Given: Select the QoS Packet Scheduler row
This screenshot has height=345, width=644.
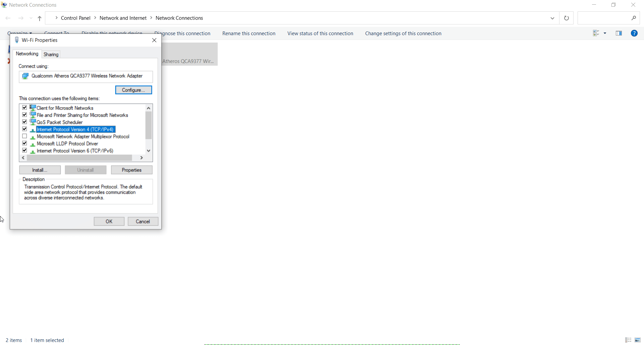Looking at the screenshot, I should [x=60, y=122].
